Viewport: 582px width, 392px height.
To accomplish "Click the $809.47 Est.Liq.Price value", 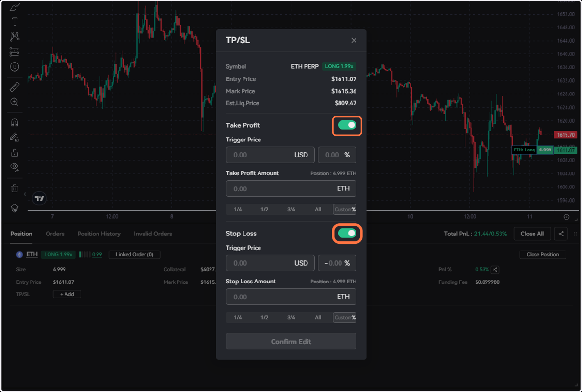I will click(345, 103).
